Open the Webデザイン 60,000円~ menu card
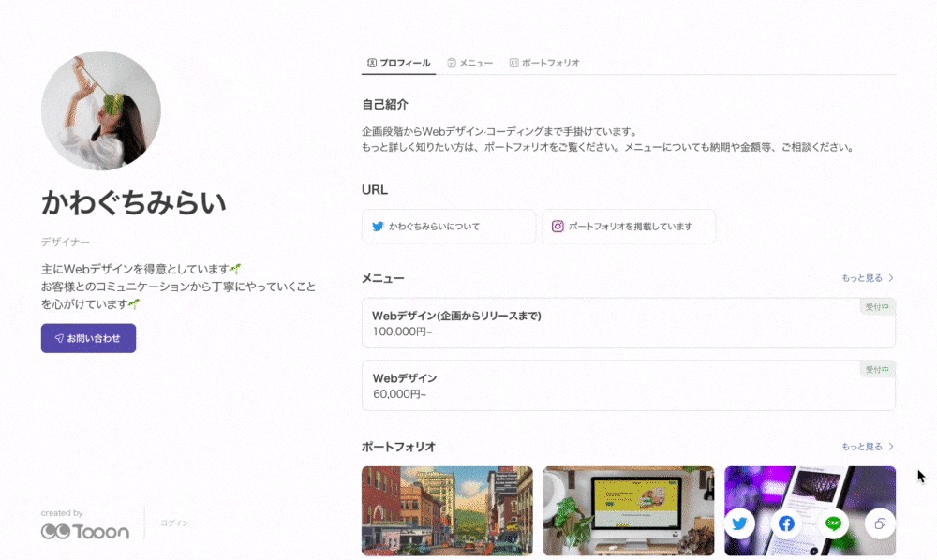 (x=629, y=385)
